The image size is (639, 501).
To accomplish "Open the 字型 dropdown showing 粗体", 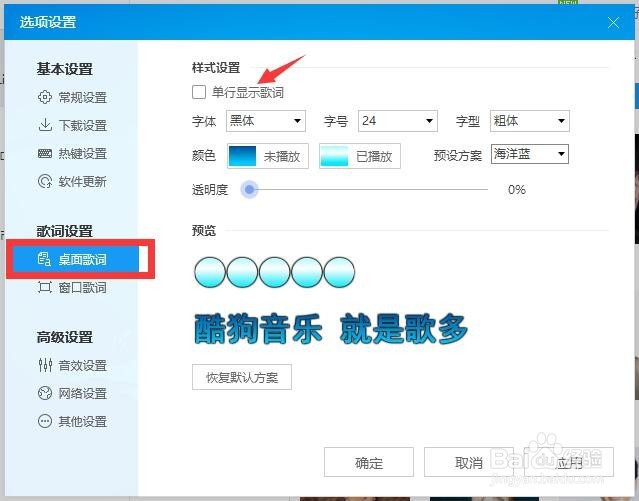I will [x=530, y=121].
